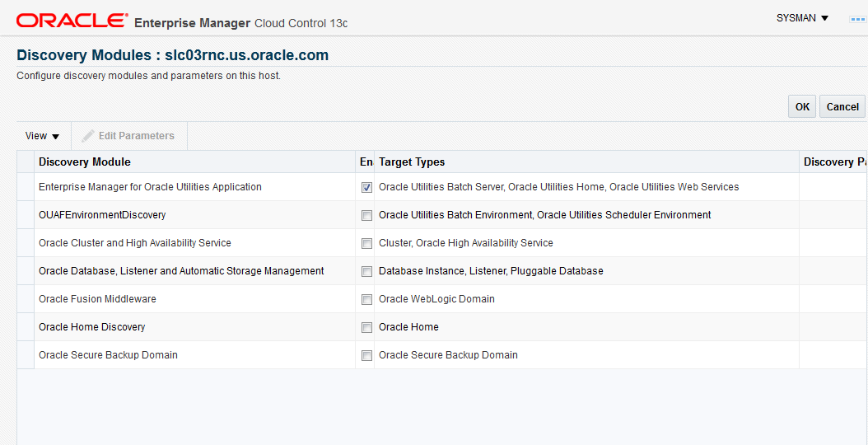
Task: Click the Edit Parameters pencil icon
Action: [x=88, y=136]
